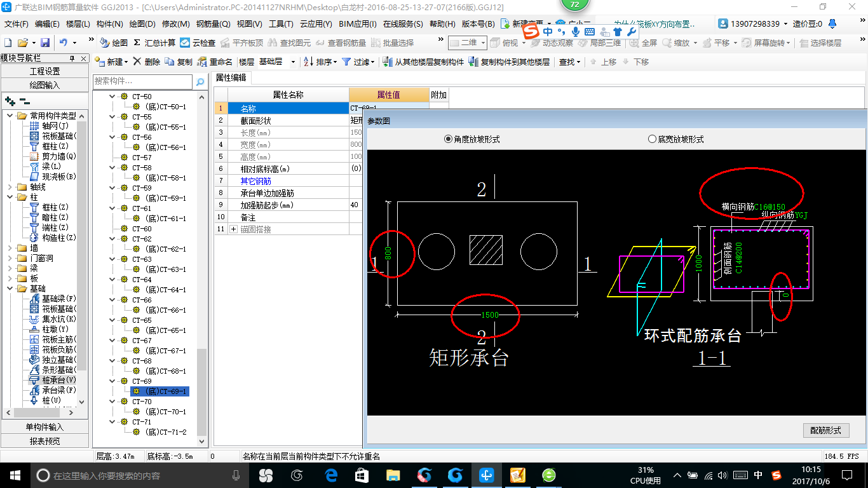Open 工程设置 section
Viewport: 868px width, 488px height.
click(45, 71)
